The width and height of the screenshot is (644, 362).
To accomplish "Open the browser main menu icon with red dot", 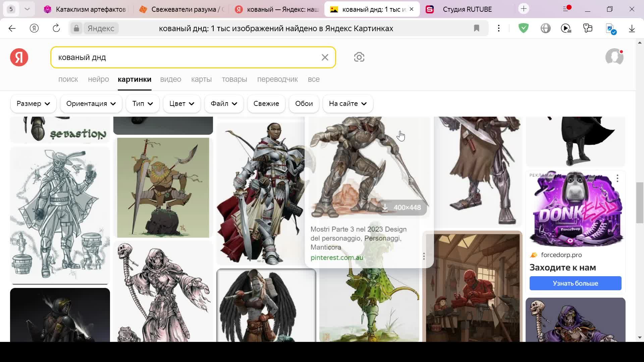I will [x=567, y=9].
